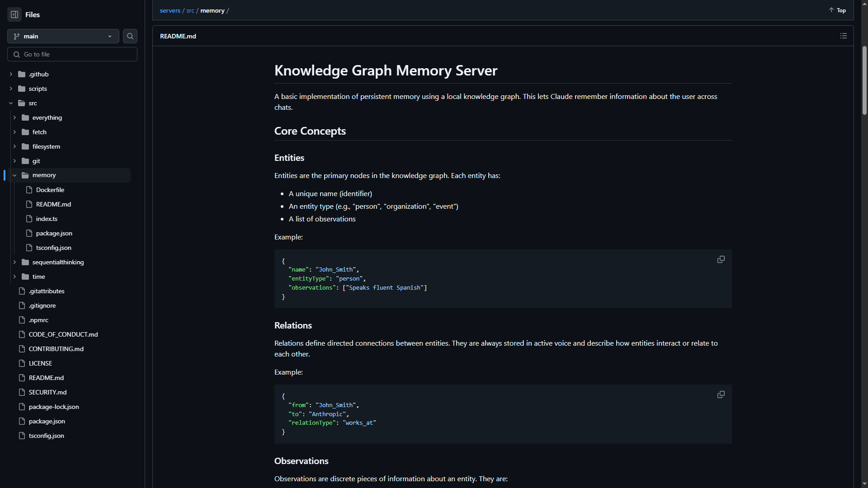868x488 pixels.
Task: Open the README outline list icon
Action: [843, 36]
